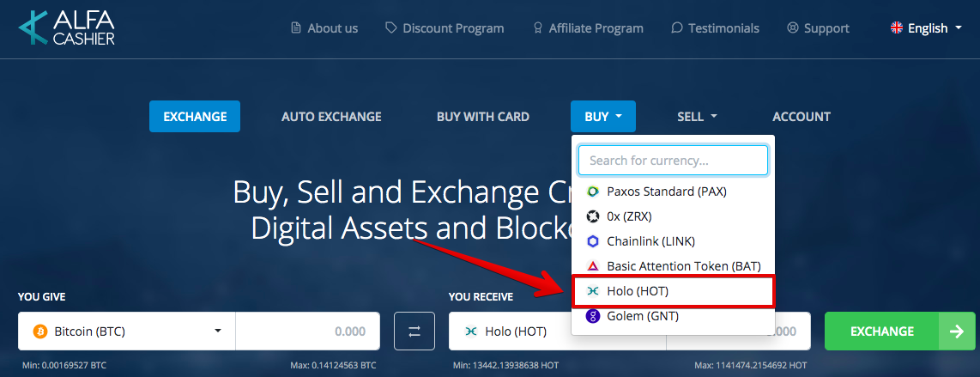Switch to the AUTO EXCHANGE tab

(331, 117)
